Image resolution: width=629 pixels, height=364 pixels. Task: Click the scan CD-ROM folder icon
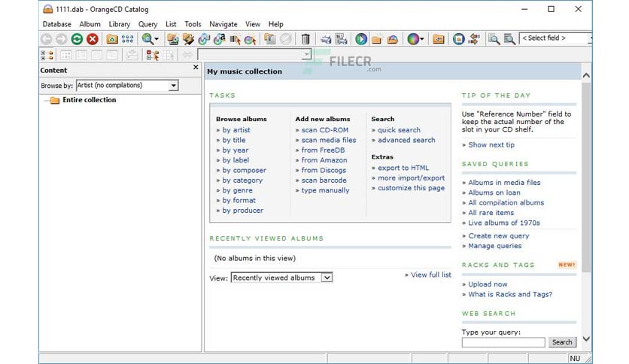coord(173,39)
